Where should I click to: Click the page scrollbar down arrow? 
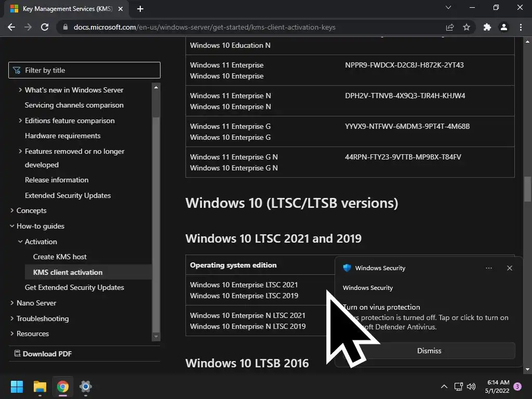pos(528,369)
